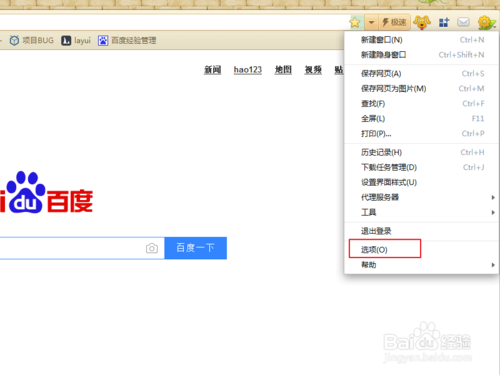Screen dimensions: 500x375
Task: Click the bookmark star icon
Action: click(355, 22)
